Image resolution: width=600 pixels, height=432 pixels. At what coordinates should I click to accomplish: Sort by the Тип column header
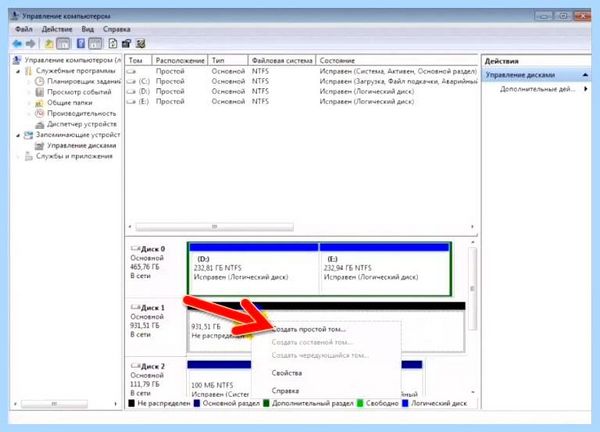[x=228, y=60]
